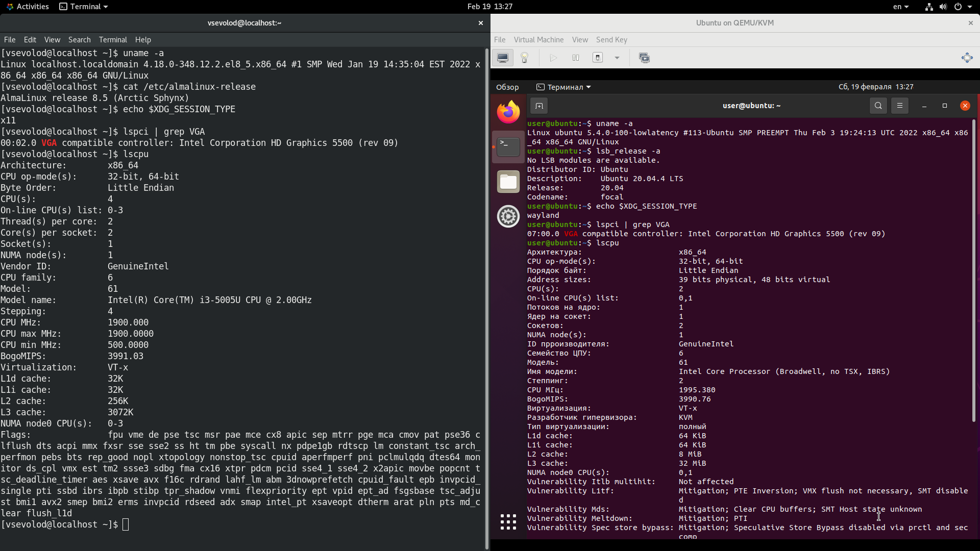Image resolution: width=980 pixels, height=551 pixels.
Task: Maximize the user@ubuntu terminal window
Action: (x=945, y=106)
